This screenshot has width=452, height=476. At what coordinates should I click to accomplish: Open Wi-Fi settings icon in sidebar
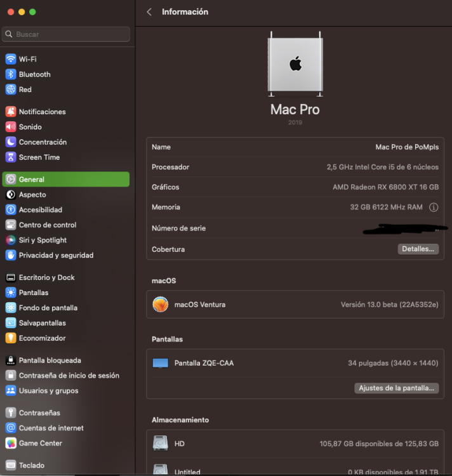(11, 59)
